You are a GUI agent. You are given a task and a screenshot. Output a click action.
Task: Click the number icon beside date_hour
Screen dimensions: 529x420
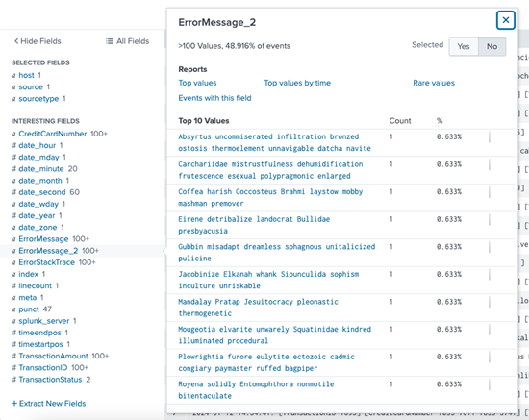pos(13,145)
